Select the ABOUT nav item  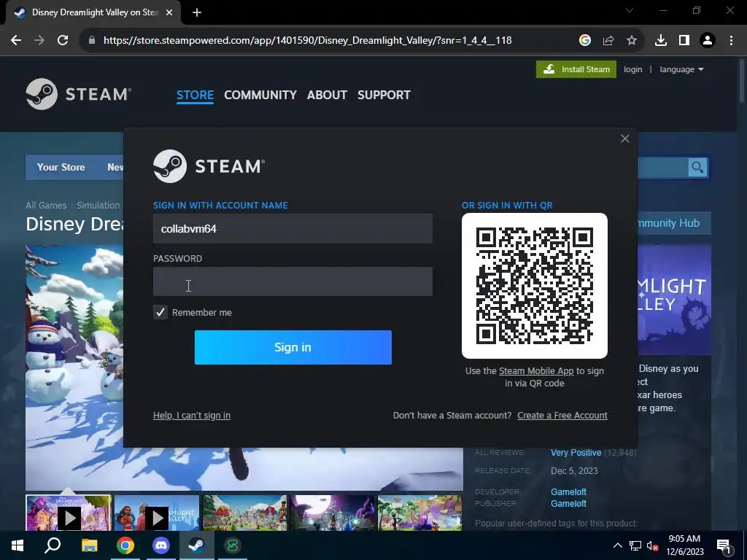327,95
